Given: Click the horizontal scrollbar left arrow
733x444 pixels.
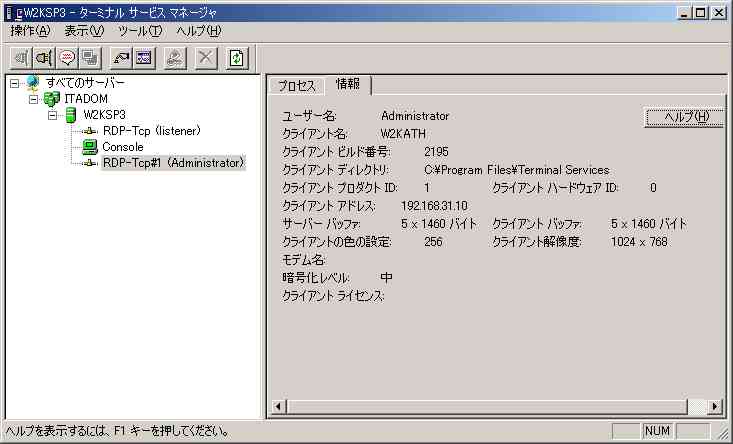Looking at the screenshot, I should (x=278, y=407).
